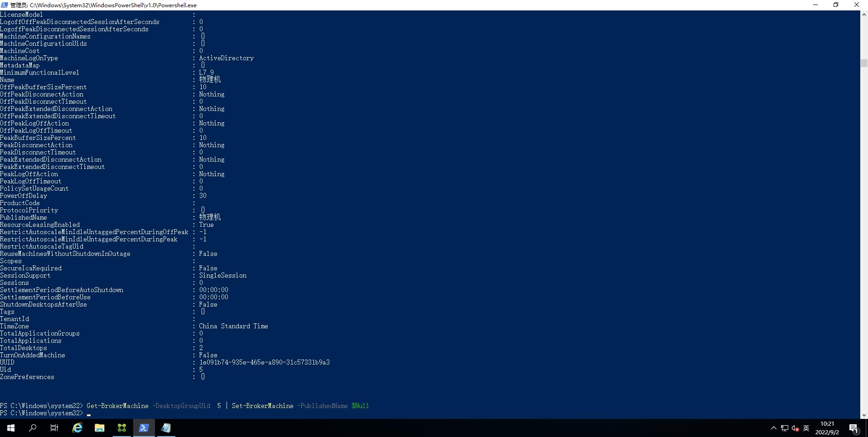Click the TotalDesktops property label

click(24, 348)
